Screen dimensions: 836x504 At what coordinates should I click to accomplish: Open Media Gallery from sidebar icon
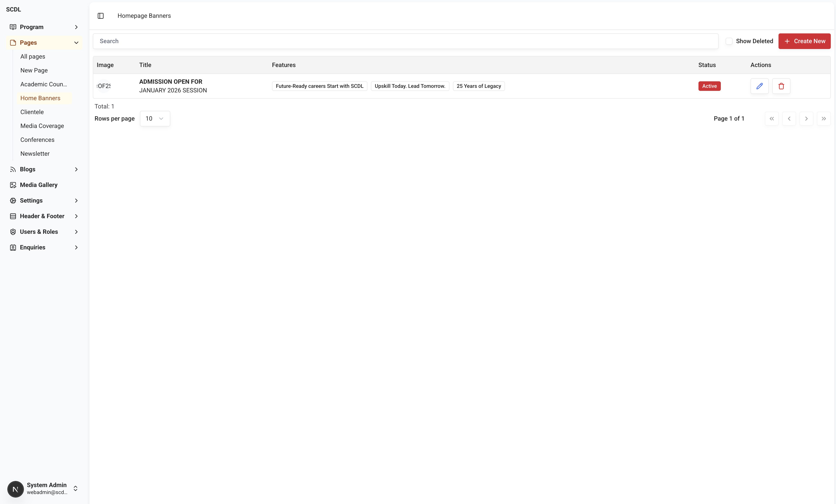[13, 185]
